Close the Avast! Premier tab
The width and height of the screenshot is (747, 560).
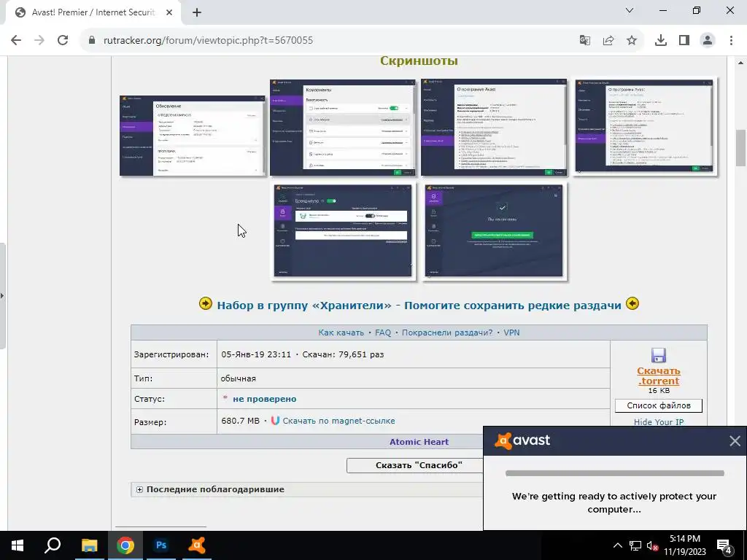coord(169,13)
